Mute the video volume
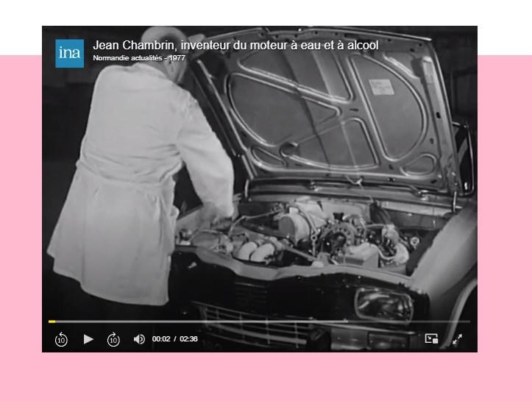This screenshot has width=532, height=401. point(139,339)
